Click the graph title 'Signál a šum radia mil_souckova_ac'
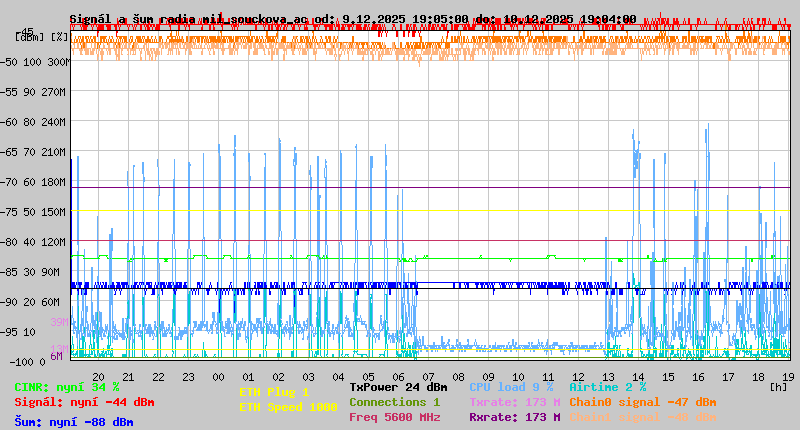This screenshot has height=430, width=800. [x=189, y=19]
